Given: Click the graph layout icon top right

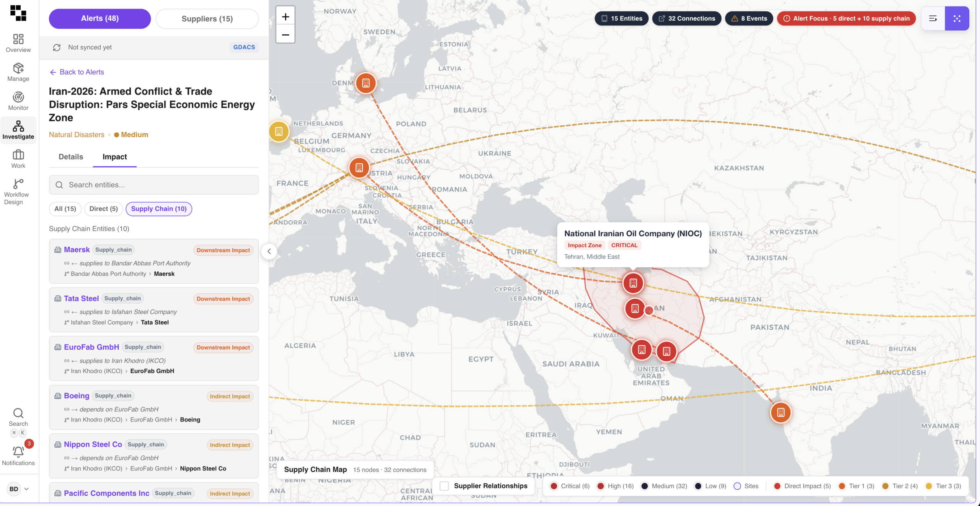Looking at the screenshot, I should [957, 18].
